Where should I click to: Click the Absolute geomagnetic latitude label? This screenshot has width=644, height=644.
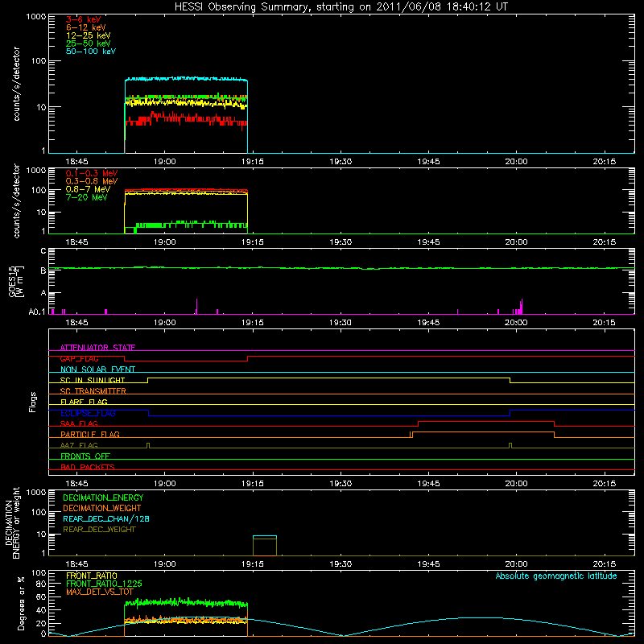[556, 576]
